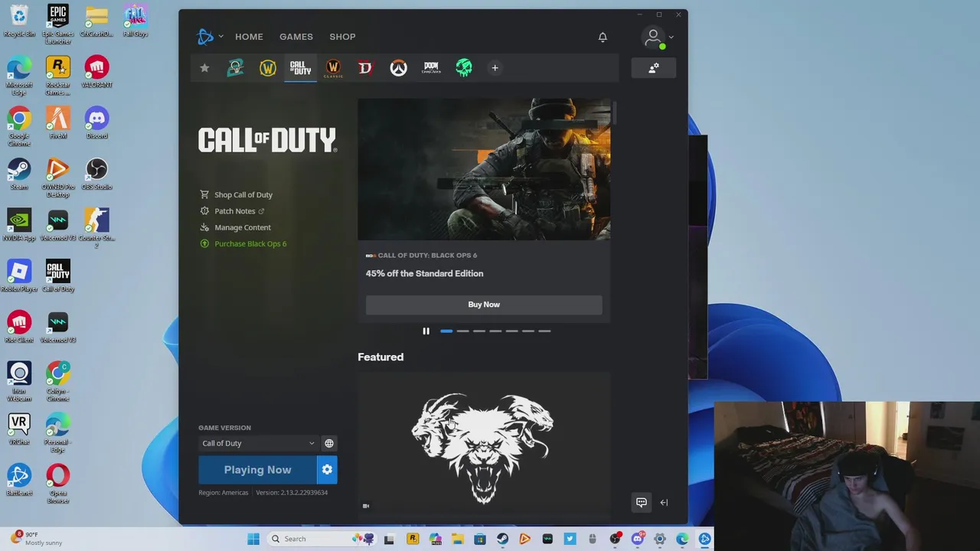Screen dimensions: 980x551
Task: Select the Overwatch game icon
Action: [398, 68]
